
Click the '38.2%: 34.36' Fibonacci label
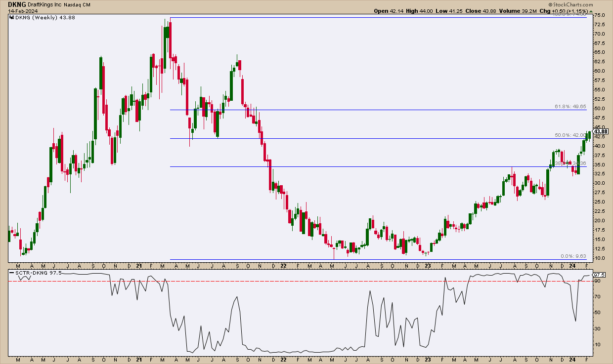(570, 163)
